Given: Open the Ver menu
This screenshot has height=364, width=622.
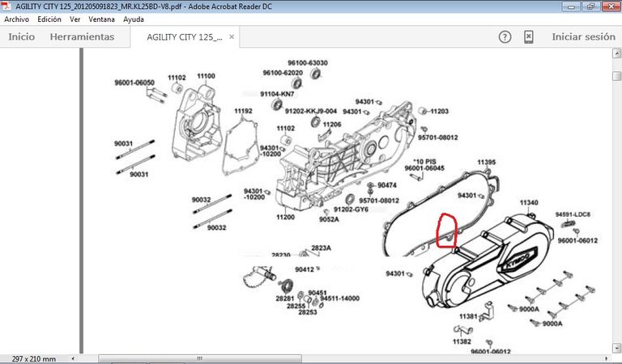Looking at the screenshot, I should click(75, 19).
